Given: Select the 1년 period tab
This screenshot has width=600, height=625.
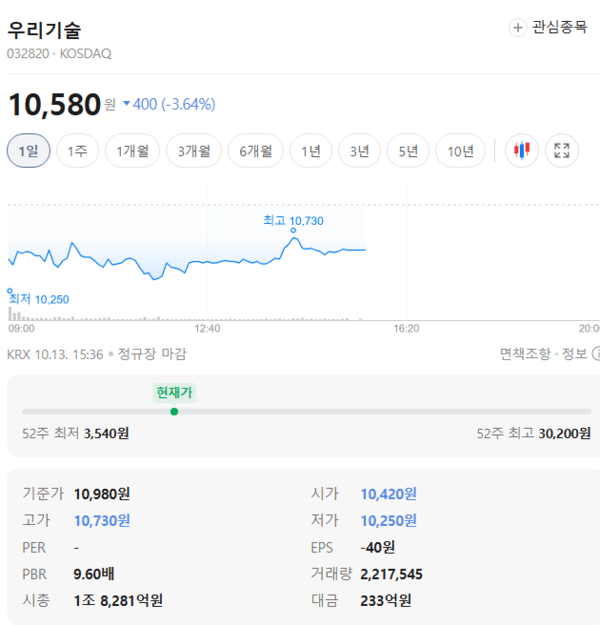Looking at the screenshot, I should [x=311, y=151].
